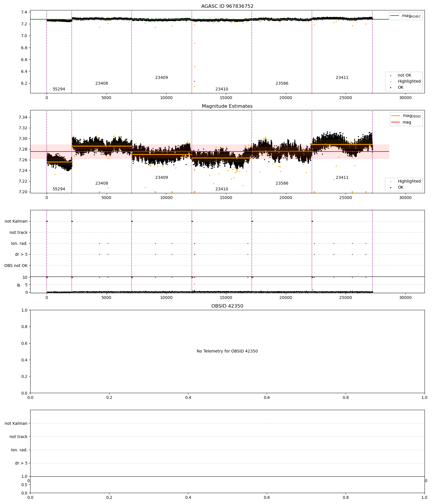Click 'Highlighted' in the top plot legend
The image size is (432, 504).
coord(409,82)
